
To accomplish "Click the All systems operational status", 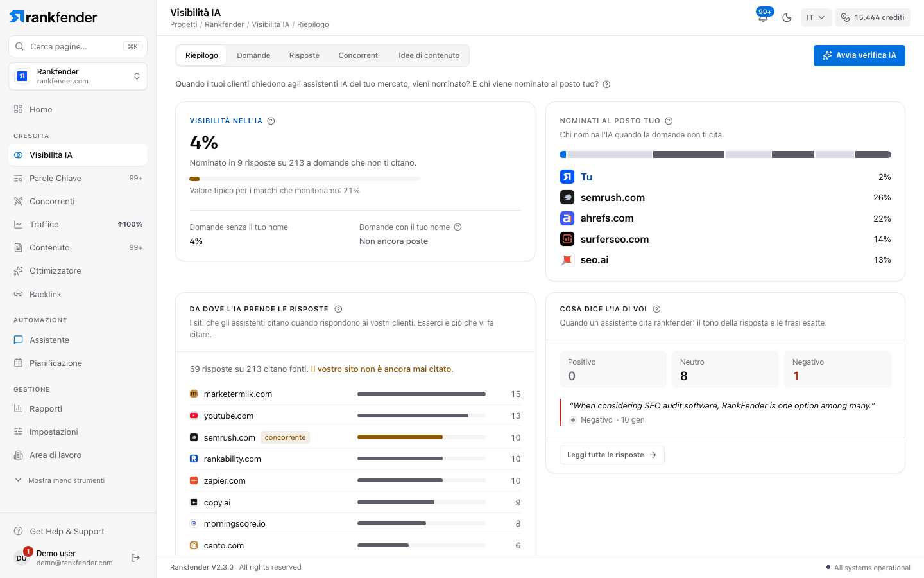I will pos(868,568).
